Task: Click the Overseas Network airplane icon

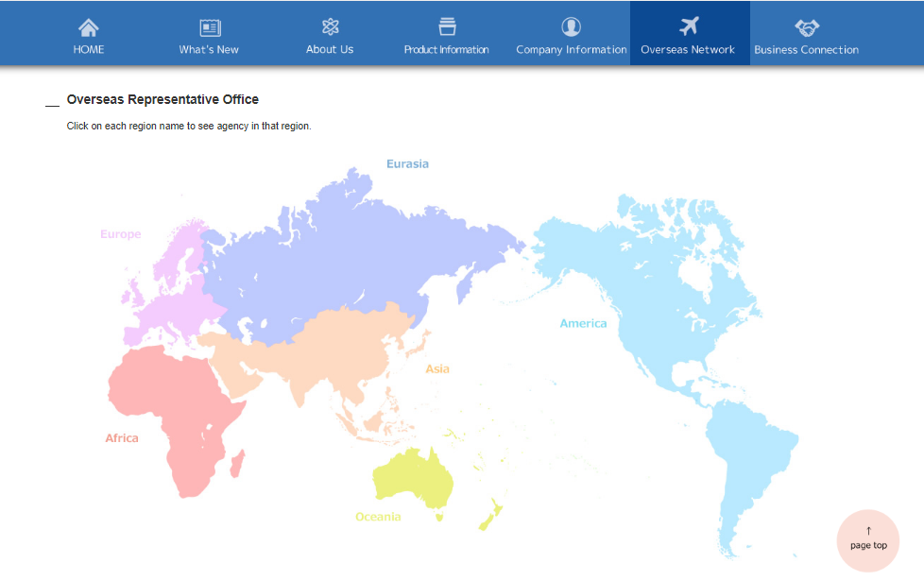Action: (689, 26)
